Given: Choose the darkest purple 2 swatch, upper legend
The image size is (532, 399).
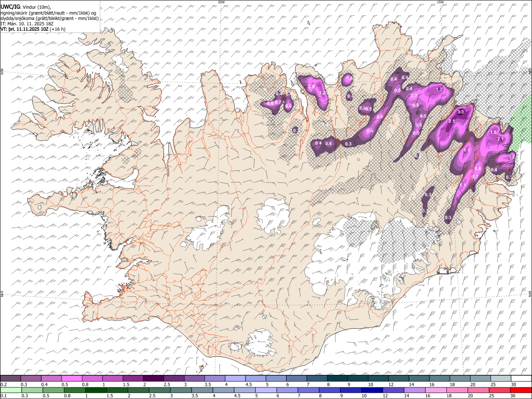Looking at the screenshot, I should 153,379.
